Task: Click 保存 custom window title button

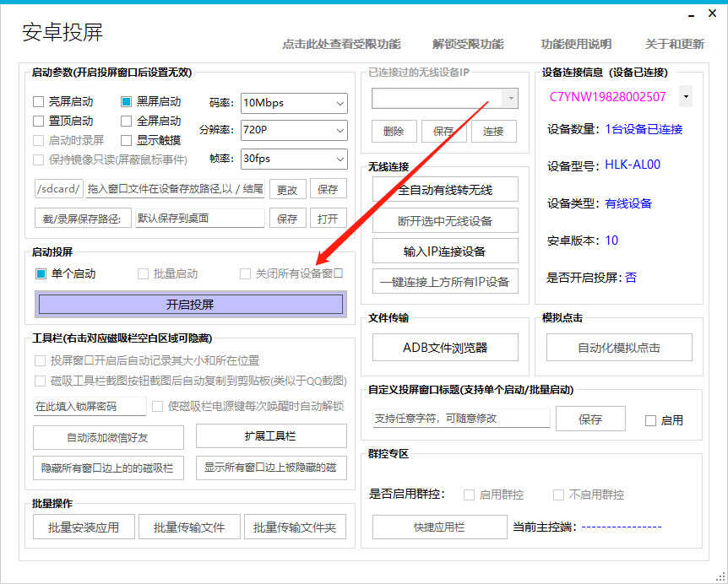Action: click(x=590, y=419)
